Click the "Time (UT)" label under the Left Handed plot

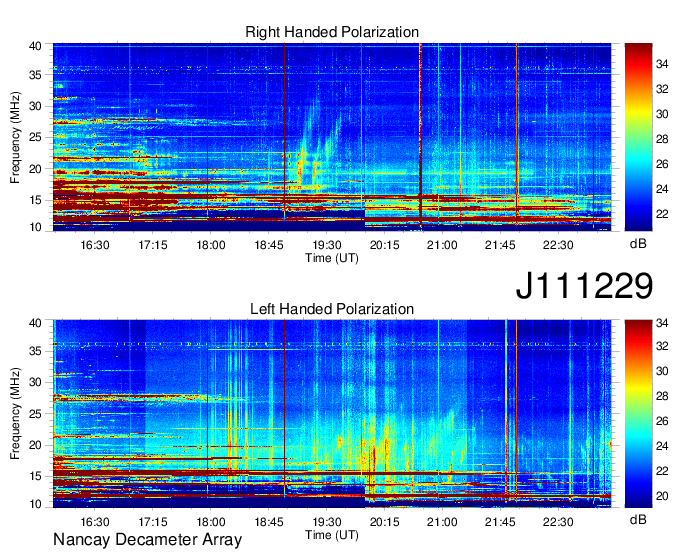[332, 535]
